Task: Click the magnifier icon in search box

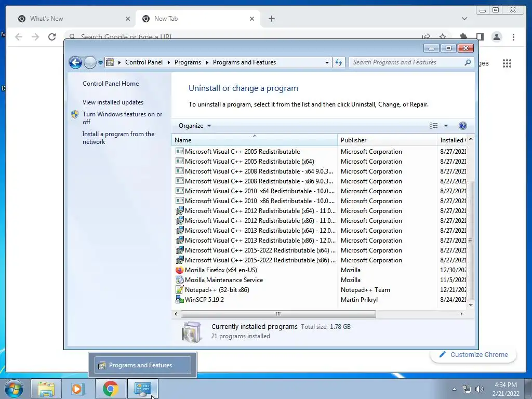Action: pos(468,62)
